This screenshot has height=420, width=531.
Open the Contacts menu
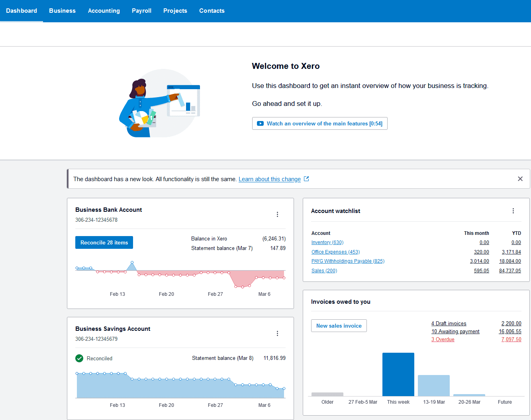212,11
